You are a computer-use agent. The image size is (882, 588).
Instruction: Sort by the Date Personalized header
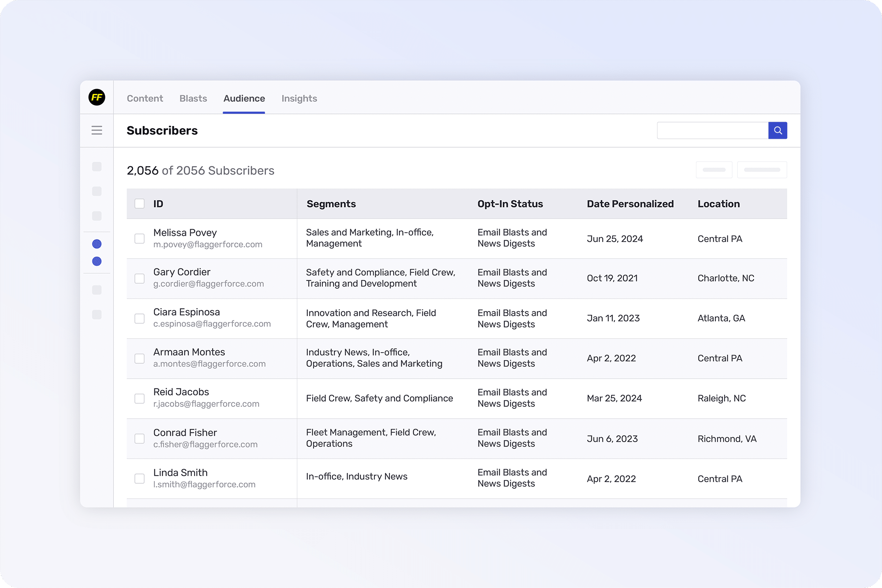pos(630,204)
